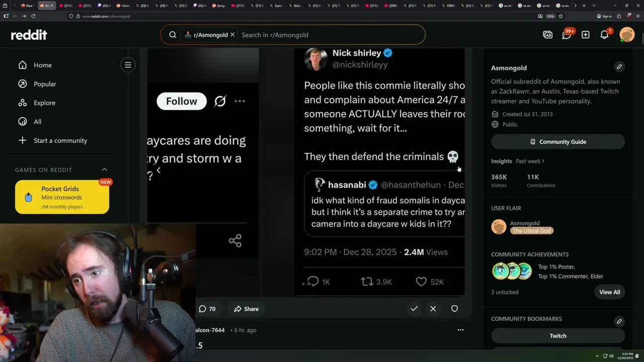This screenshot has width=644, height=362.
Task: Click the 2.4M Views text
Action: [x=426, y=252]
